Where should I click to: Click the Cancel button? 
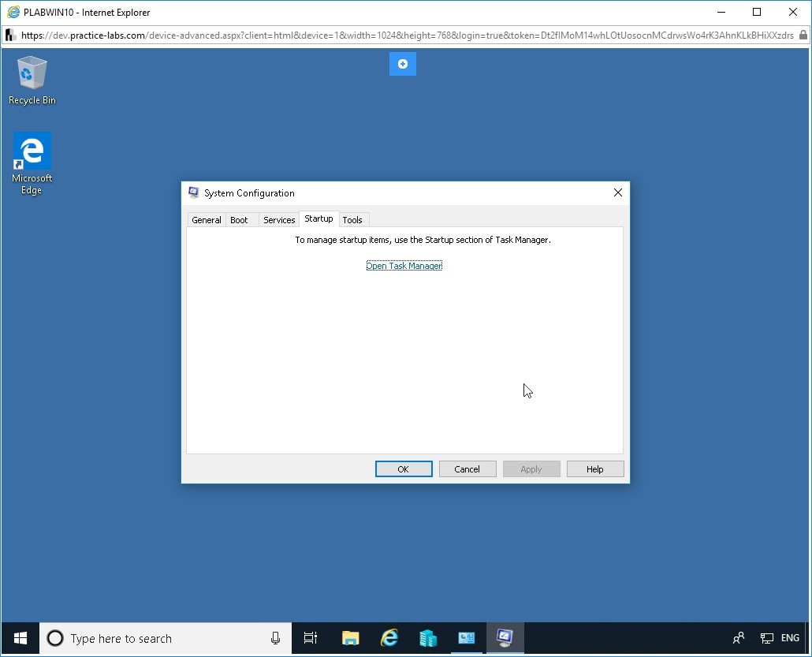tap(467, 469)
